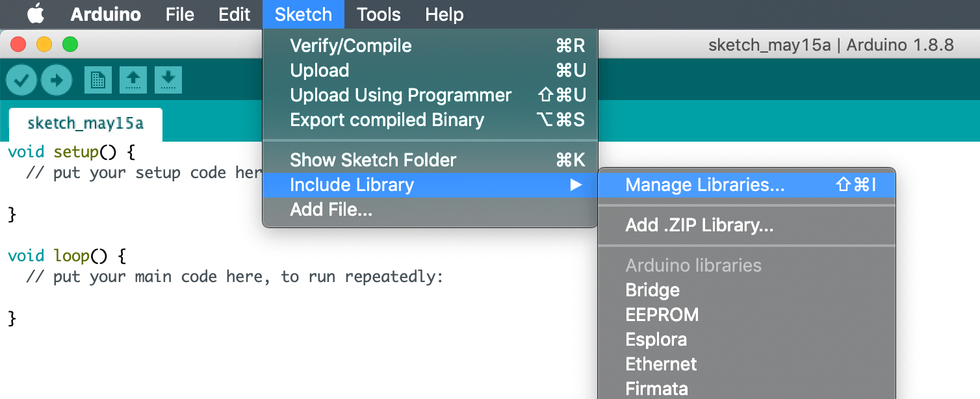Expand the Include Library submenu
This screenshot has height=399, width=980.
pos(430,185)
